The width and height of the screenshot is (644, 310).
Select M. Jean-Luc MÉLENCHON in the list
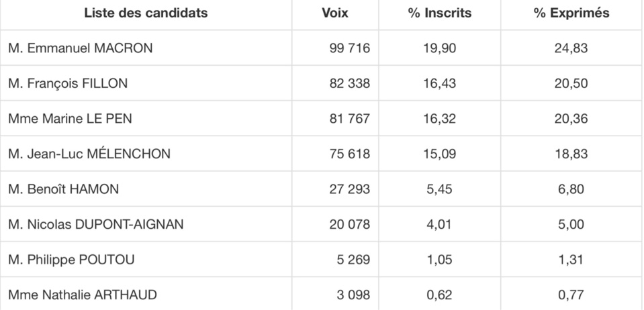pyautogui.click(x=89, y=154)
